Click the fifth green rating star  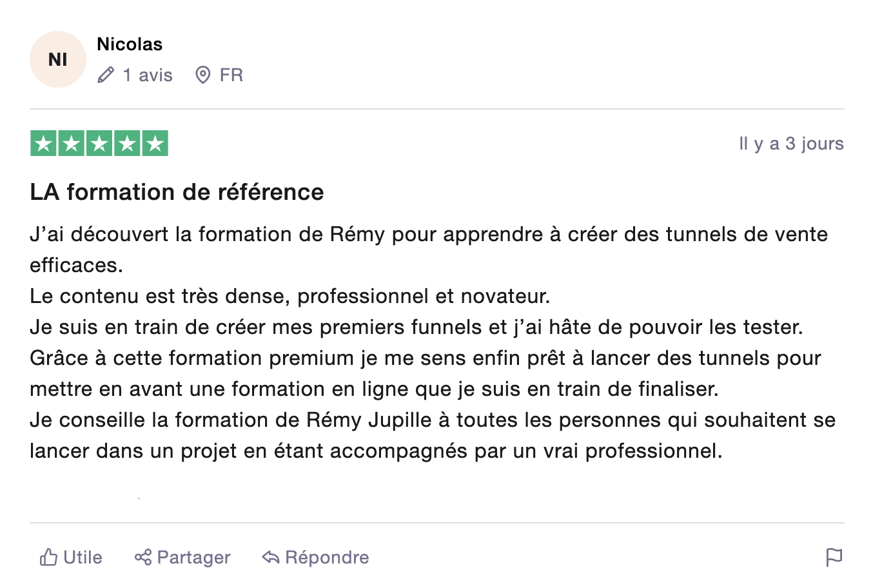(x=155, y=144)
